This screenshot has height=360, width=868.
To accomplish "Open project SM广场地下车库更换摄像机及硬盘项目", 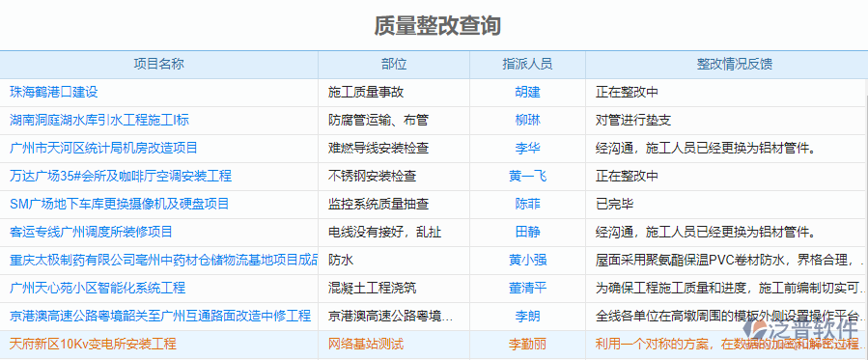I will (x=120, y=204).
